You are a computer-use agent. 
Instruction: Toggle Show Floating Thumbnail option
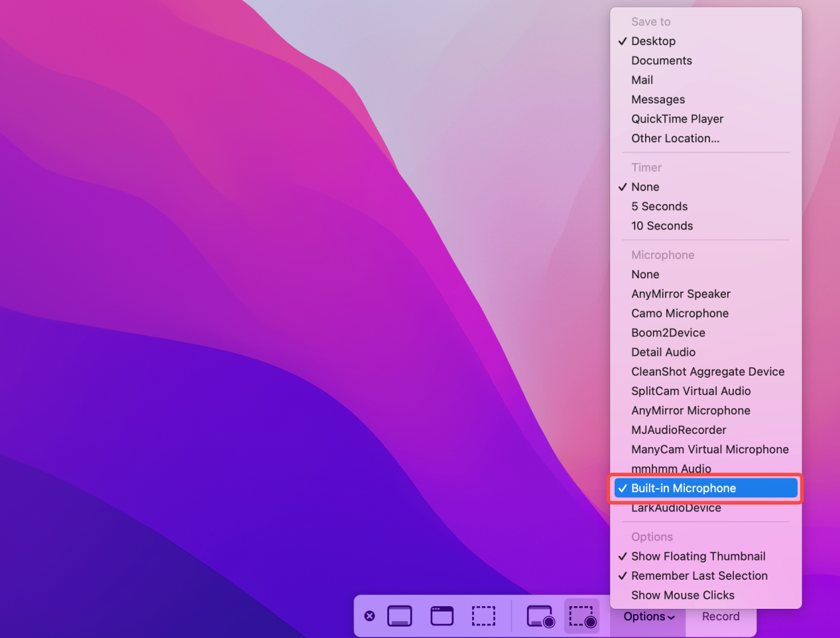click(x=698, y=557)
